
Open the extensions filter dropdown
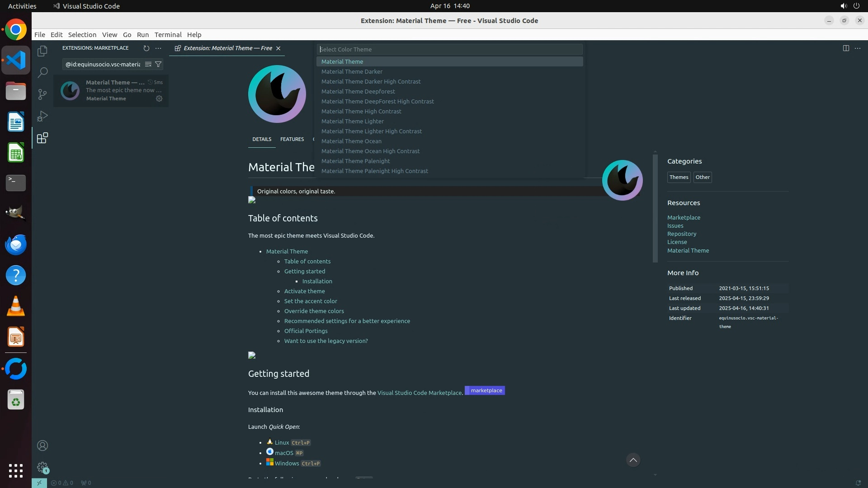click(x=158, y=64)
